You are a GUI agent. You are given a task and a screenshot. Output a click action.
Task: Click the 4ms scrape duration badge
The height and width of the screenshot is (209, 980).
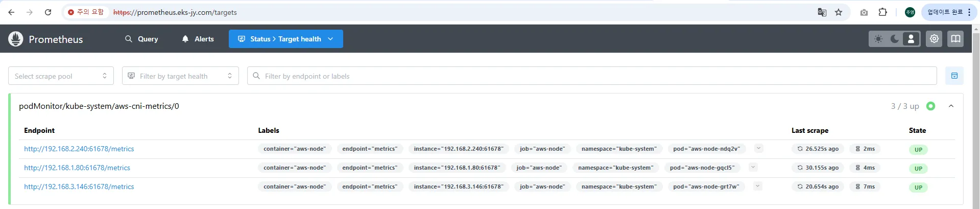865,168
